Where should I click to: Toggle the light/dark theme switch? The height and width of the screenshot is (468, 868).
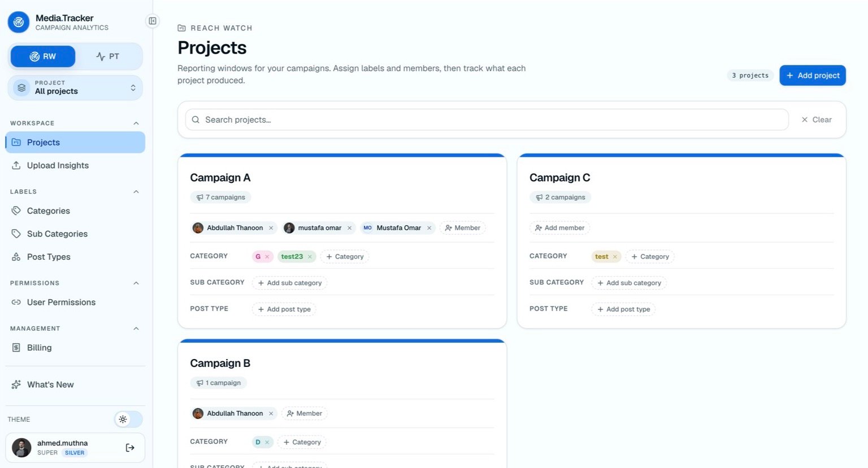[x=128, y=419]
